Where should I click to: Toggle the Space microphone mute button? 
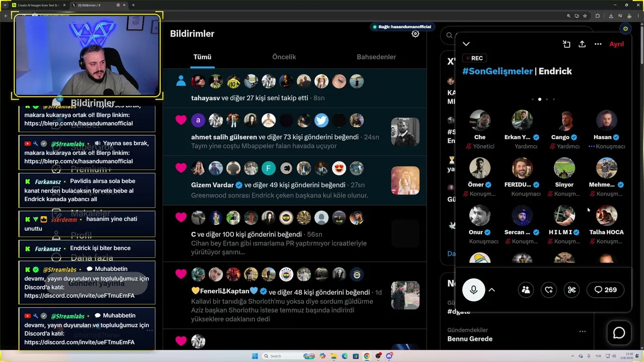coord(473,290)
